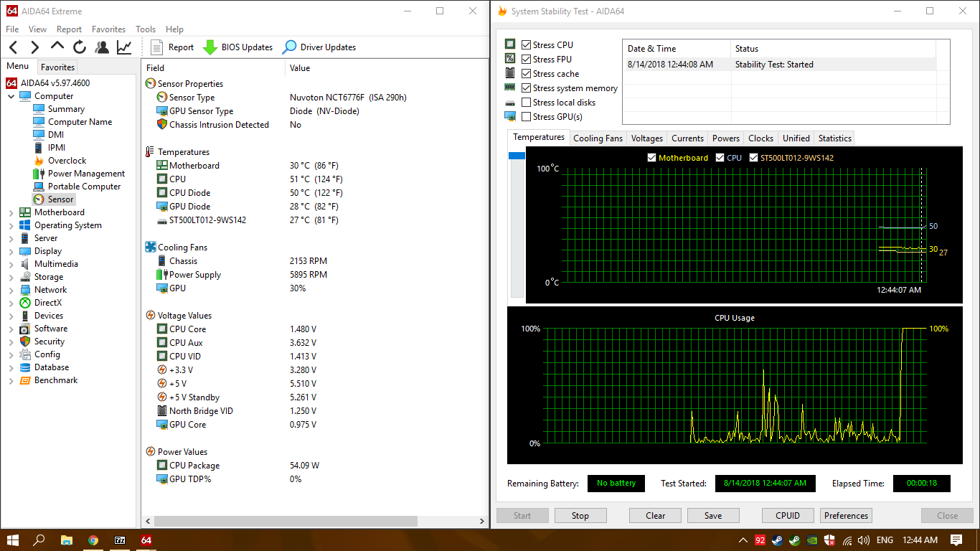
Task: Expand the Motherboard tree node
Action: [x=11, y=212]
